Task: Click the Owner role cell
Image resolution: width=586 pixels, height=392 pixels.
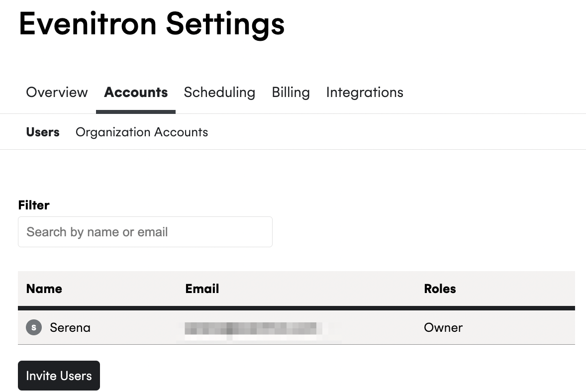Action: (x=443, y=327)
